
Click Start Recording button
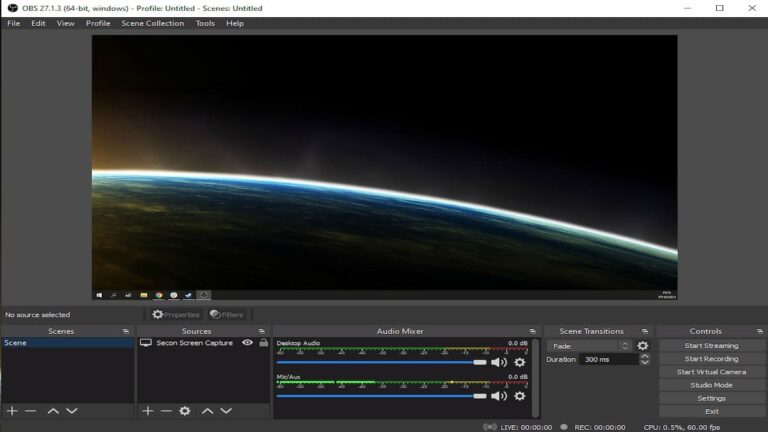[x=711, y=359]
